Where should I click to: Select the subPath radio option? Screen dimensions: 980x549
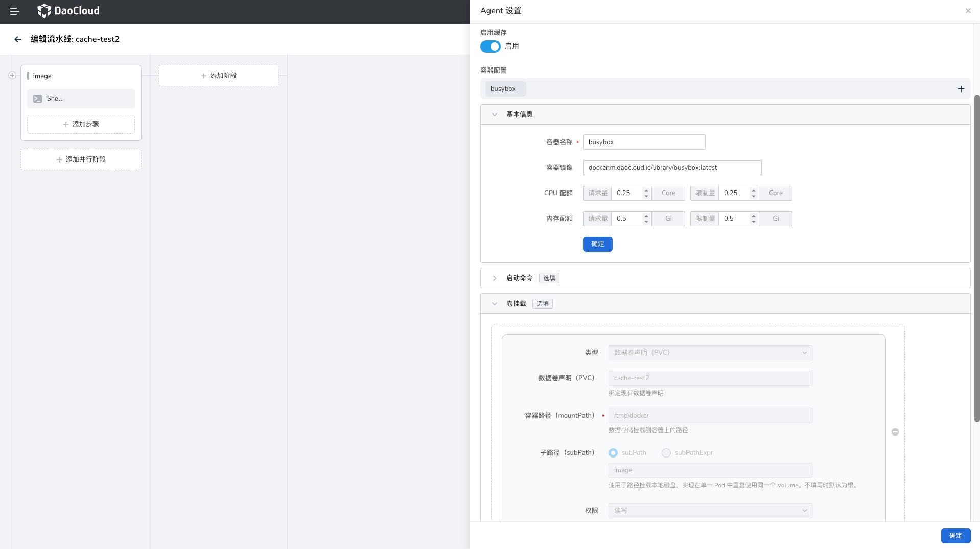click(613, 453)
